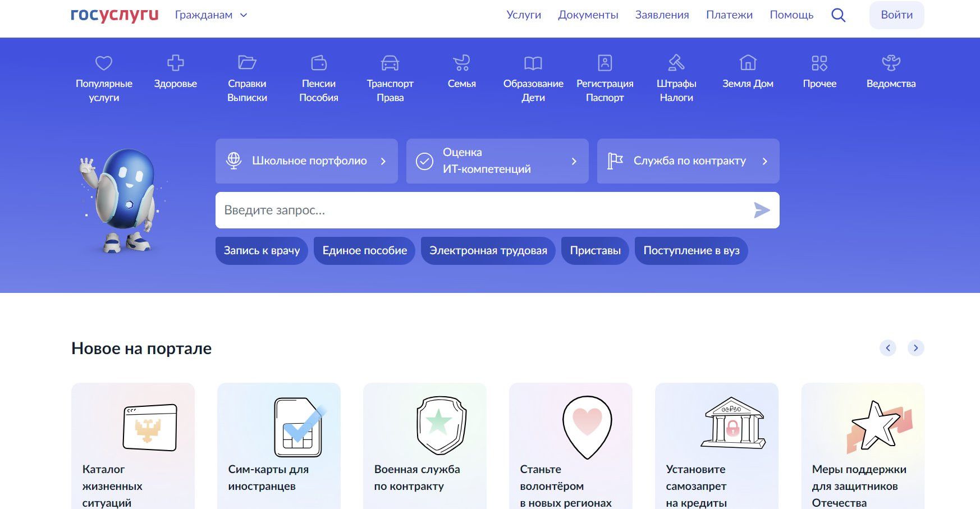Image resolution: width=980 pixels, height=509 pixels.
Task: Select the Health cross icon
Action: (176, 63)
